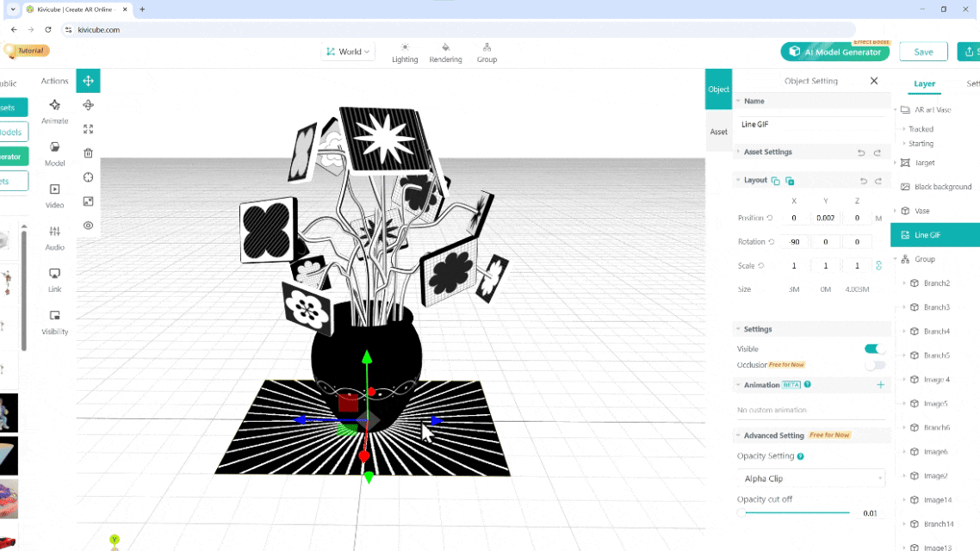Open the AI Model Generator

pyautogui.click(x=834, y=52)
